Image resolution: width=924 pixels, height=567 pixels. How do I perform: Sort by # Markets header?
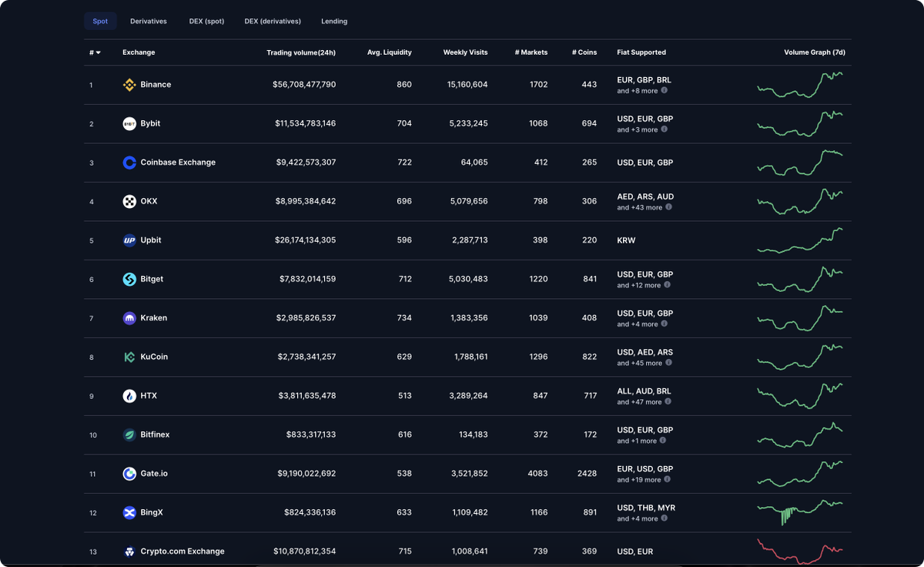click(531, 52)
